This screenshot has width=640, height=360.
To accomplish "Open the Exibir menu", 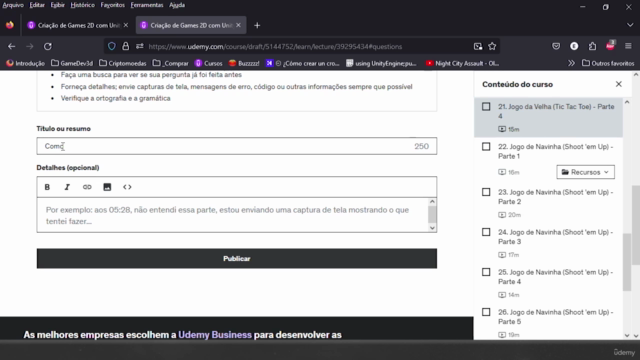I will pos(58,5).
